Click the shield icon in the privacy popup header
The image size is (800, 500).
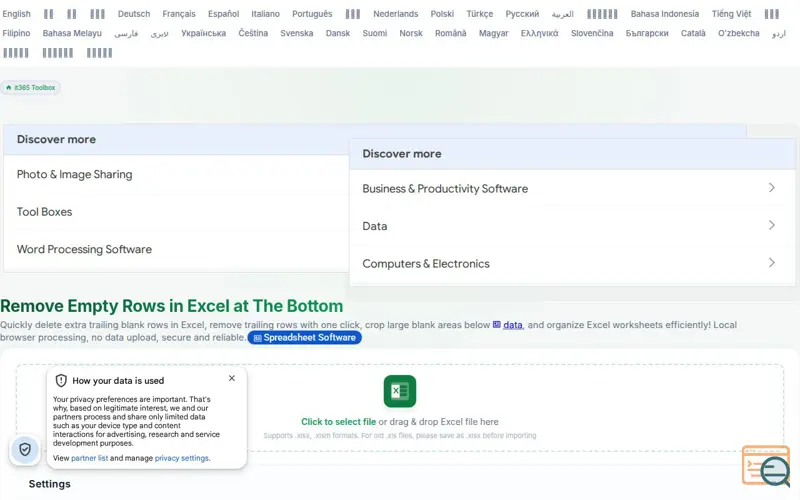(61, 381)
